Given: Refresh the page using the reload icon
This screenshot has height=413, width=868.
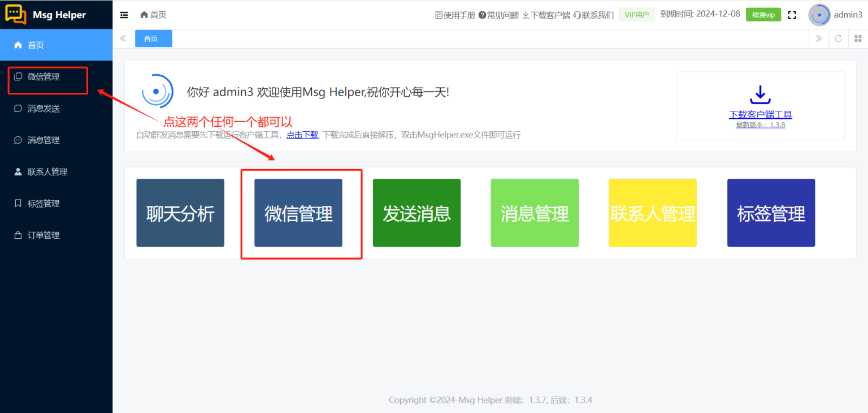Looking at the screenshot, I should [838, 38].
